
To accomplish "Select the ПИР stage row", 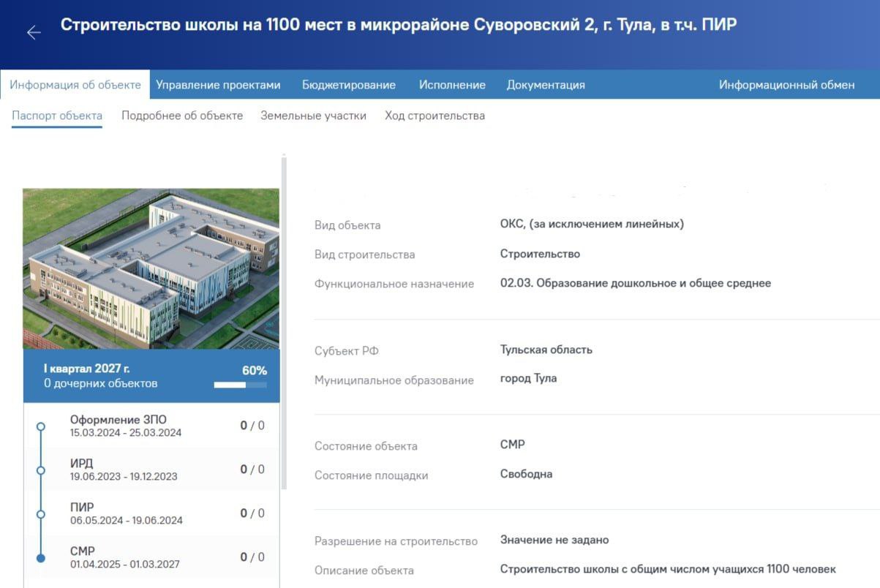I will [151, 513].
